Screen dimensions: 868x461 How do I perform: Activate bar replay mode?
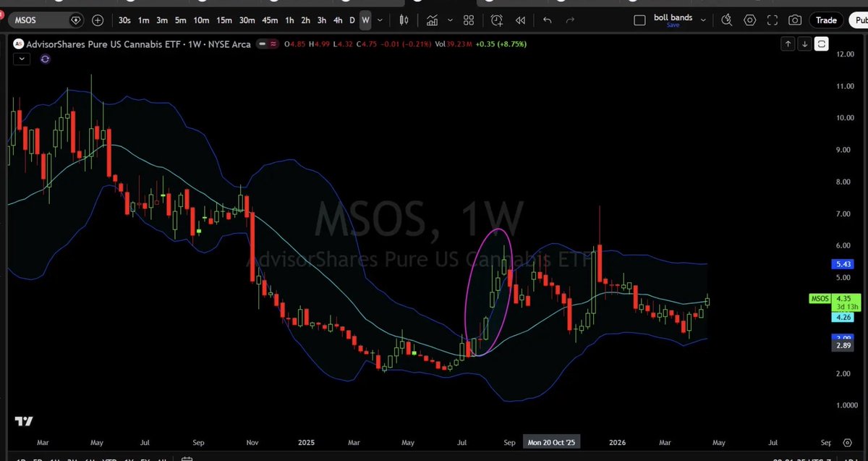520,20
